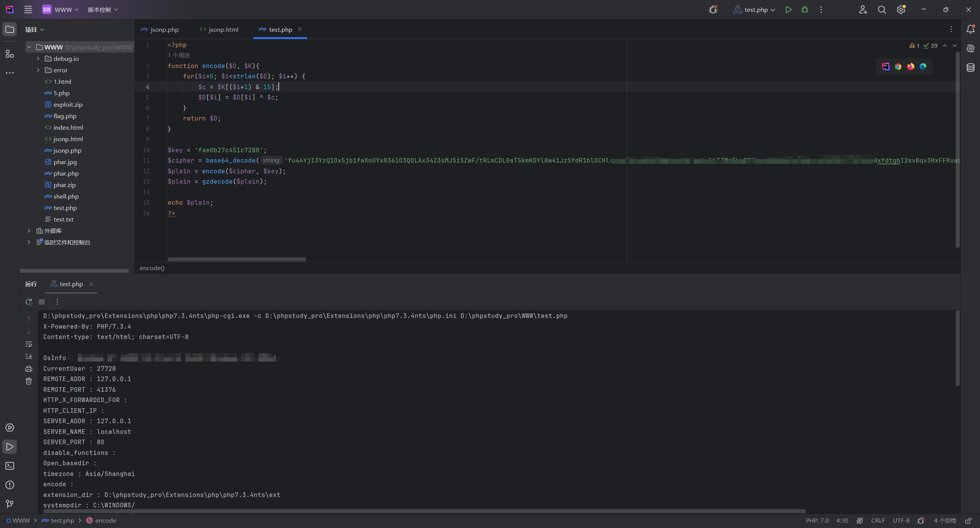The image size is (980, 528).
Task: Expand the debug.io folder
Action: click(x=38, y=59)
